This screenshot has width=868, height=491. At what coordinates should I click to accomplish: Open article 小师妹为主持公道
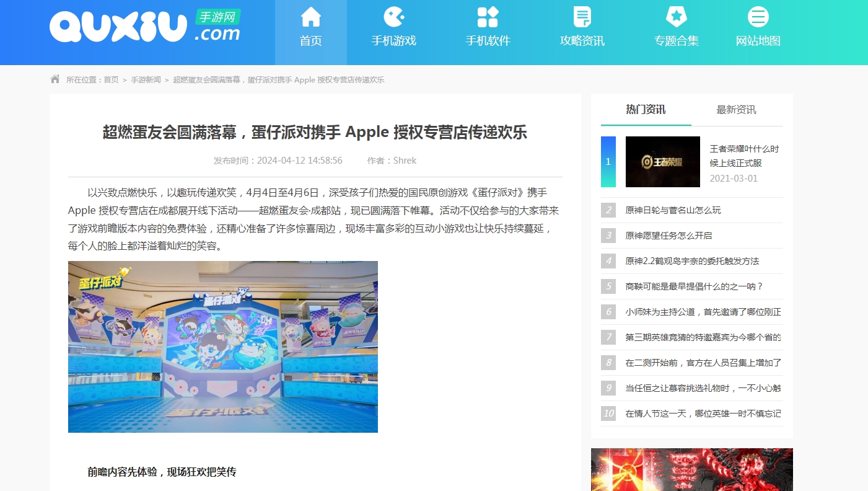[703, 312]
